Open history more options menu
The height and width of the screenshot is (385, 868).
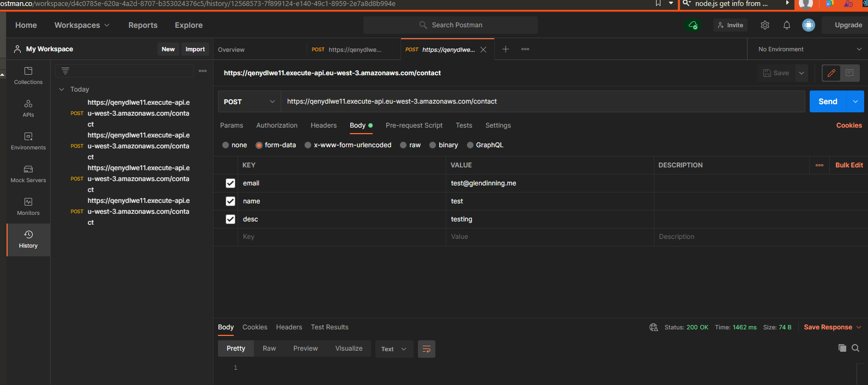pos(203,71)
